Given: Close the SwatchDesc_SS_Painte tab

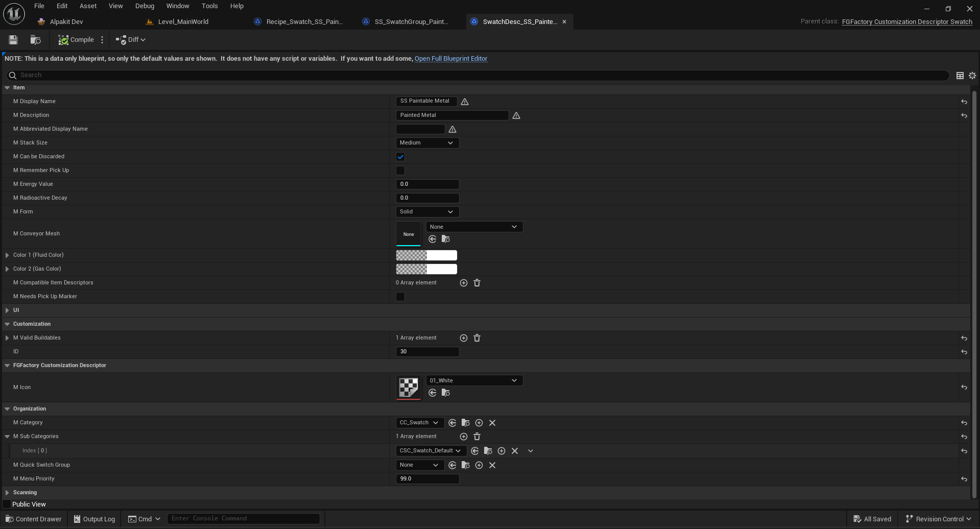Looking at the screenshot, I should pos(564,22).
